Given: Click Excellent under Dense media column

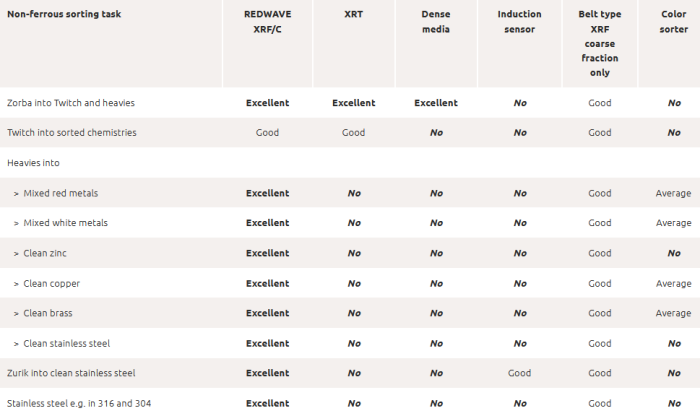Looking at the screenshot, I should (436, 103).
